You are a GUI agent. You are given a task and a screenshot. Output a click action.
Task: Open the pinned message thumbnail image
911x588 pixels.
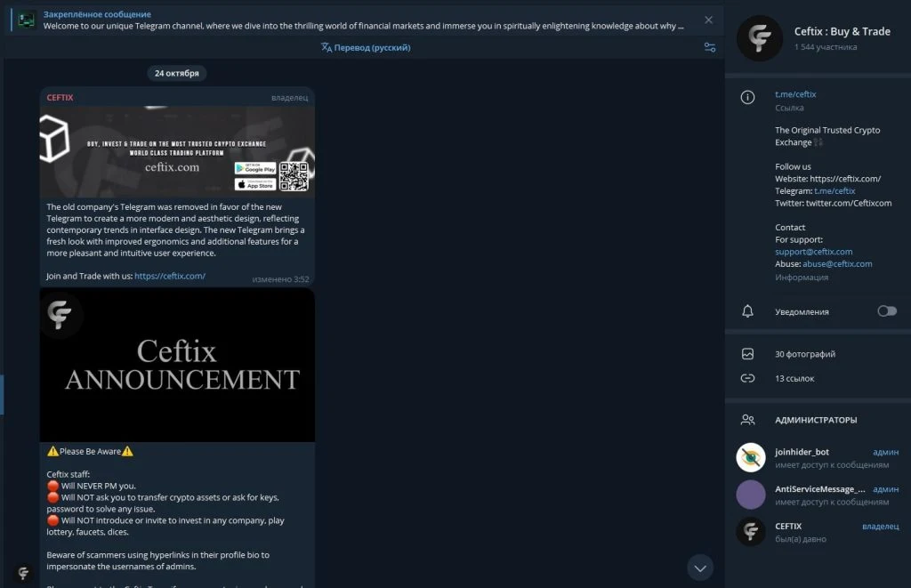click(x=26, y=20)
